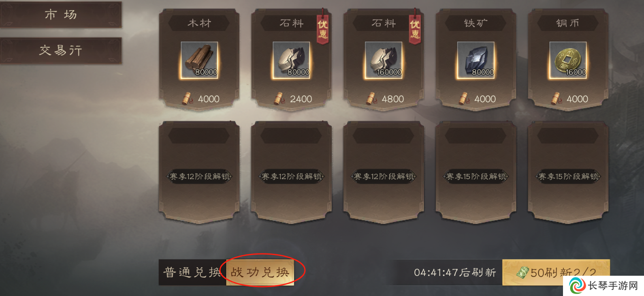644x296 pixels.
Task: Switch to 普通兑换 normal exchange
Action: (192, 272)
